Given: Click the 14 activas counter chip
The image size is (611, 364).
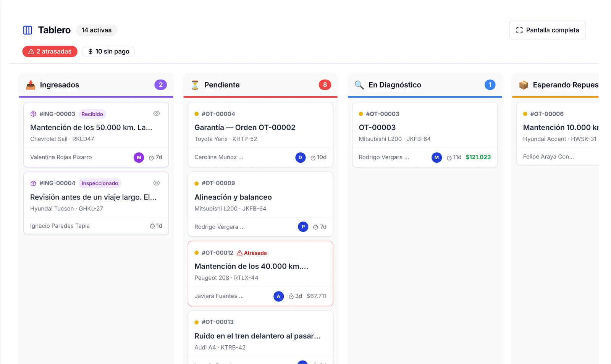Looking at the screenshot, I should (97, 30).
